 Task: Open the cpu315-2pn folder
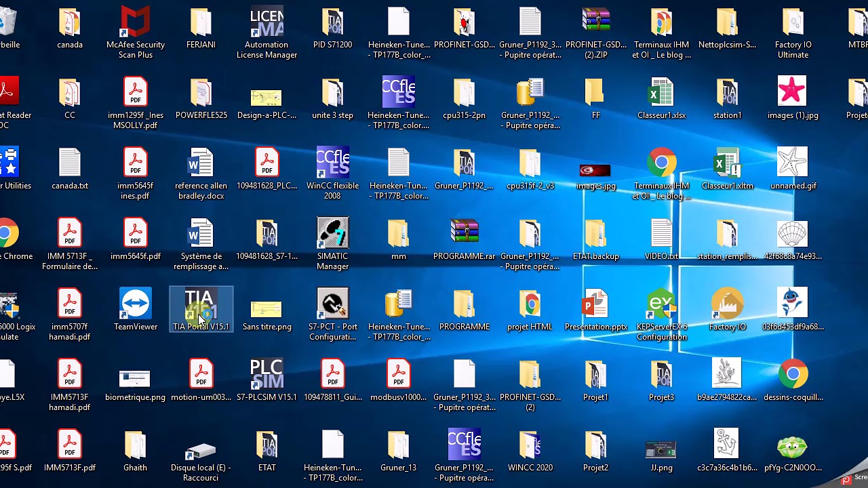(x=464, y=98)
